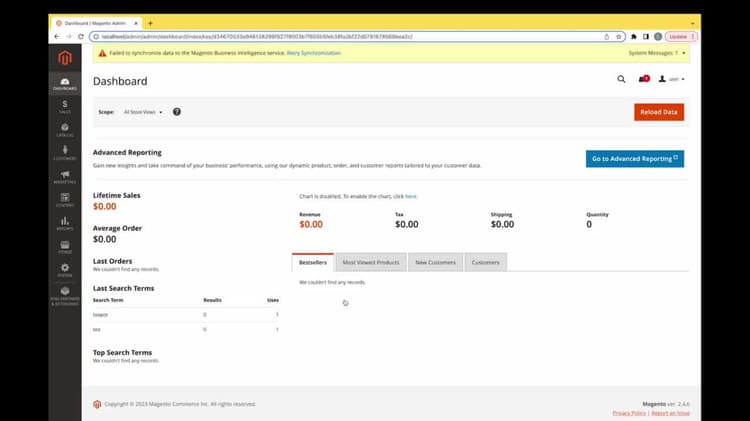This screenshot has width=750, height=421.
Task: Click the Uses column header
Action: pos(273,300)
